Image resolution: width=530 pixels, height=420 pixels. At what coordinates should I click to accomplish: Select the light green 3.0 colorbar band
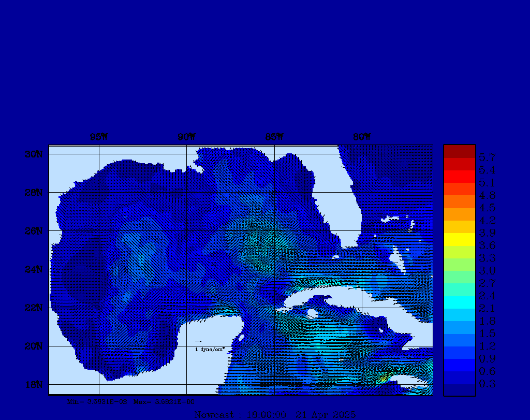[459, 265]
